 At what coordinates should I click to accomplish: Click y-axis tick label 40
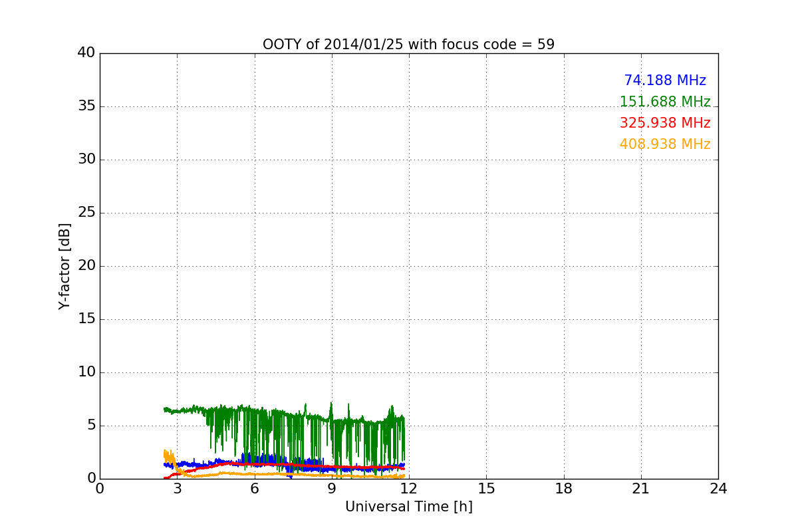(86, 53)
